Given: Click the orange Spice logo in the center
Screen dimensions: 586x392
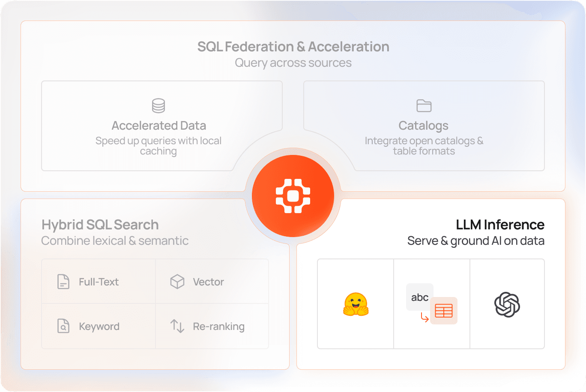Looking at the screenshot, I should 293,196.
